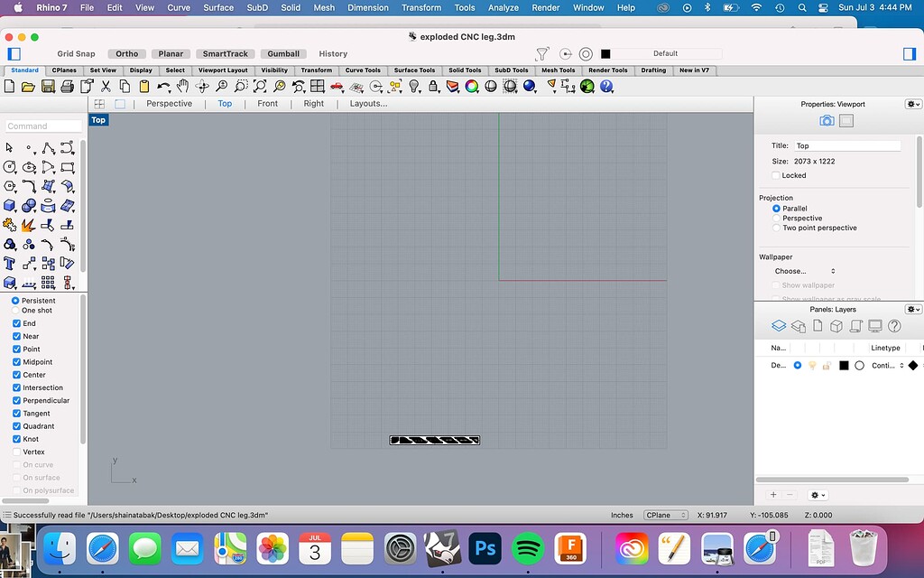Toggle the Ortho button
Viewport: 924px width, 578px height.
126,53
